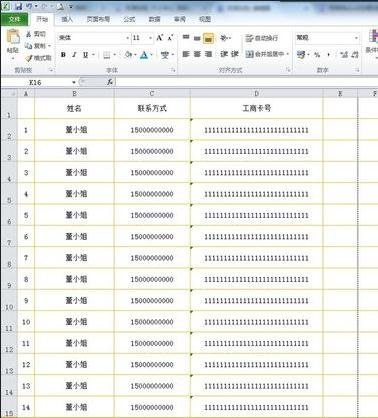This screenshot has height=418, width=378.
Task: Toggle Bold formatting
Action: pos(63,55)
